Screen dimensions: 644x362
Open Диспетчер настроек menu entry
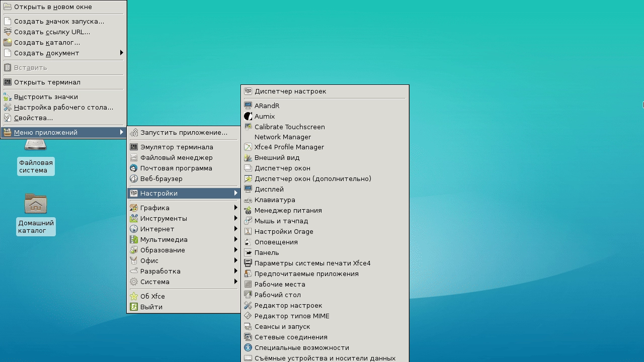coord(290,91)
